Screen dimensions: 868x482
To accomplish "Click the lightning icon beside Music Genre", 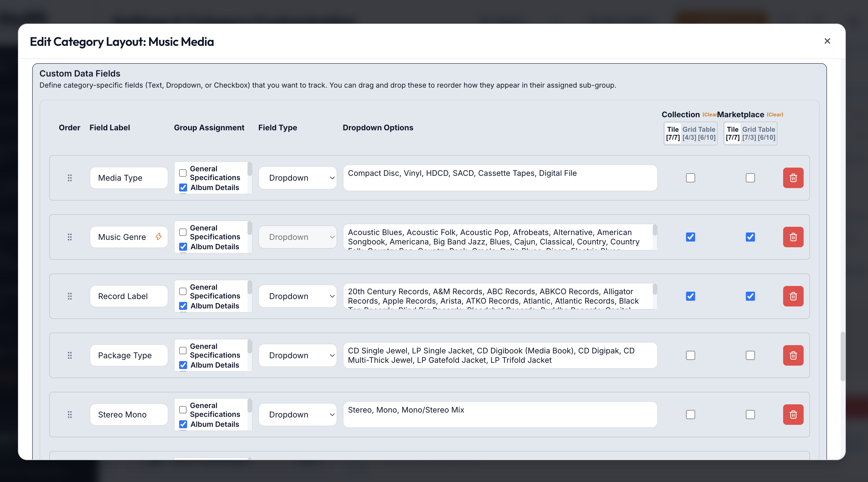I will tap(158, 237).
